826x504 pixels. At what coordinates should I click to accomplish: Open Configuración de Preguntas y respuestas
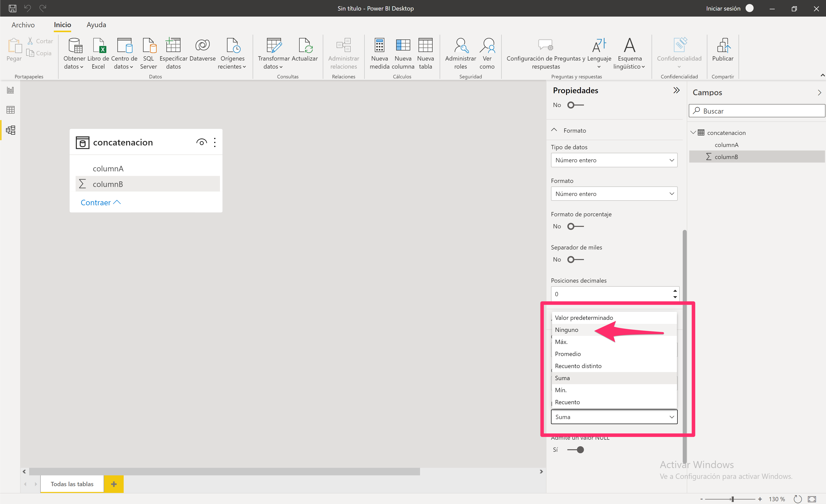[x=546, y=53]
